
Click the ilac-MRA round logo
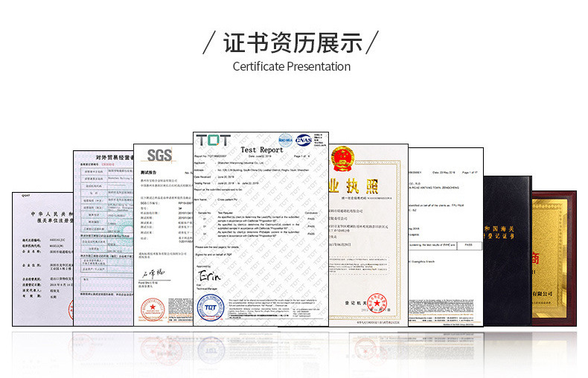(285, 140)
